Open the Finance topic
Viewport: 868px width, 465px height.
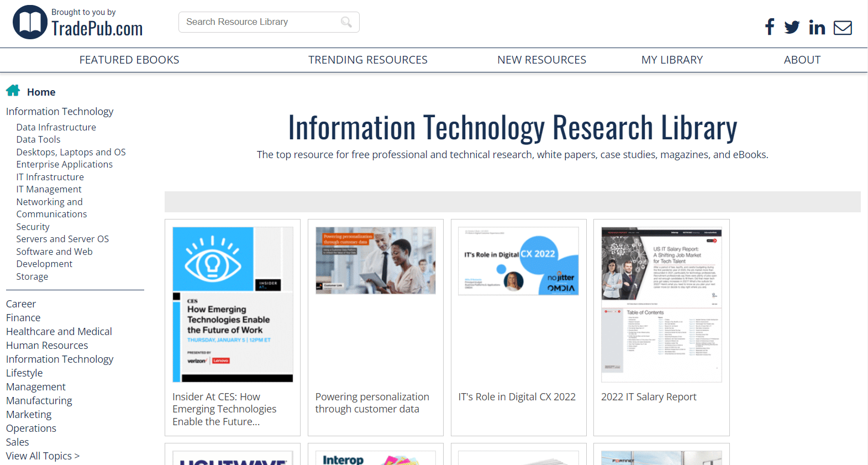coord(23,317)
